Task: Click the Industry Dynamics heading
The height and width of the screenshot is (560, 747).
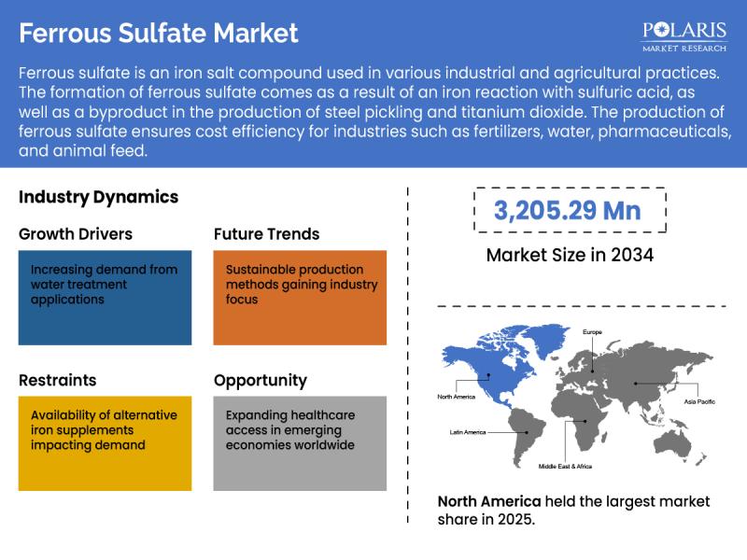Action: tap(98, 197)
